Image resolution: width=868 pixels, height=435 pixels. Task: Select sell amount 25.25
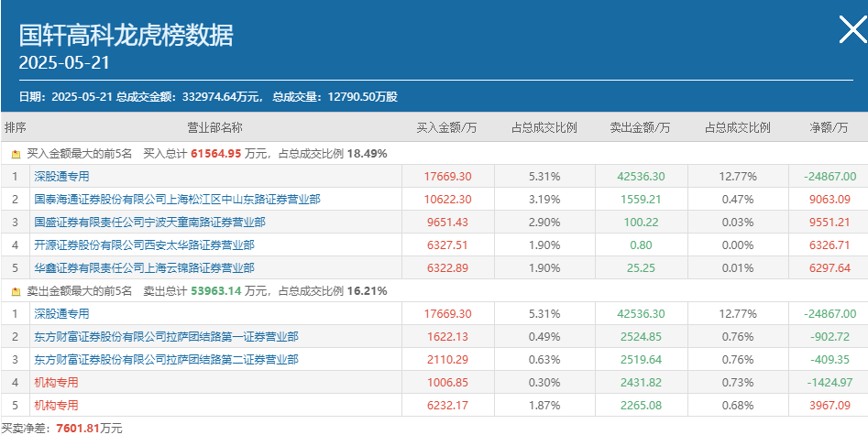point(641,267)
